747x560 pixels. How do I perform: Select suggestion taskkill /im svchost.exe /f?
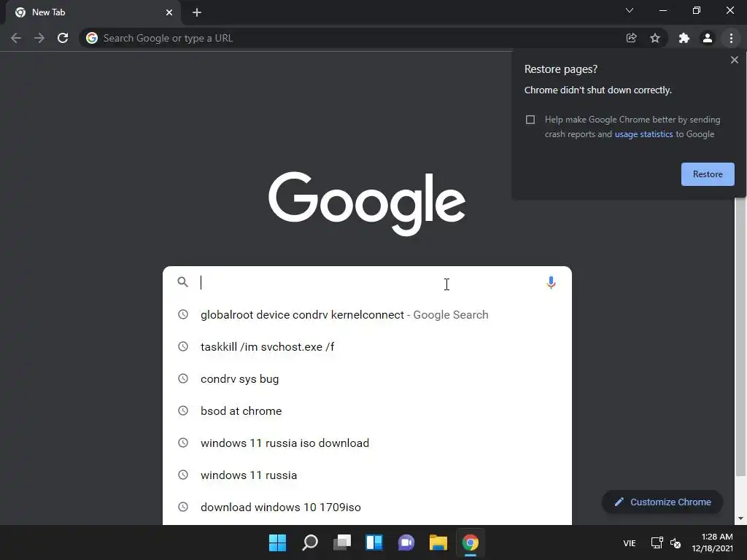[x=367, y=346]
